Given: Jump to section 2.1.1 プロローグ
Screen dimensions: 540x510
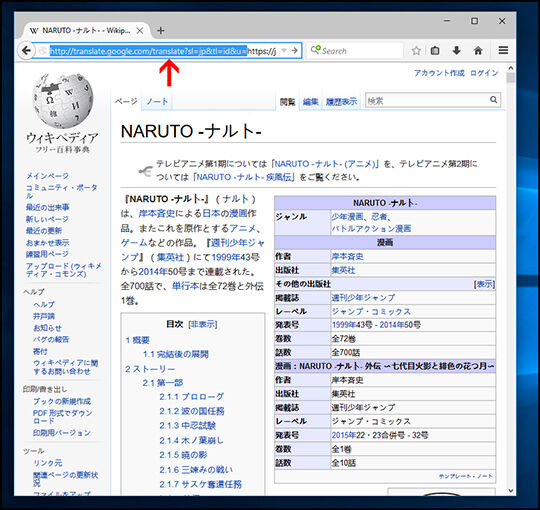Looking at the screenshot, I should (191, 397).
